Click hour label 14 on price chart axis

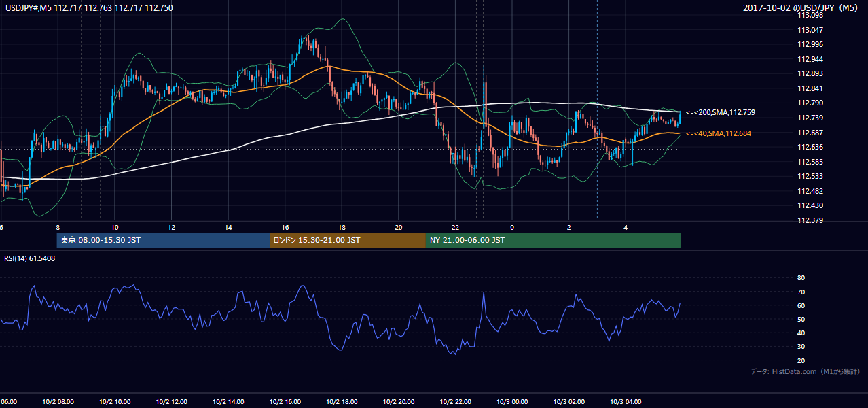228,227
